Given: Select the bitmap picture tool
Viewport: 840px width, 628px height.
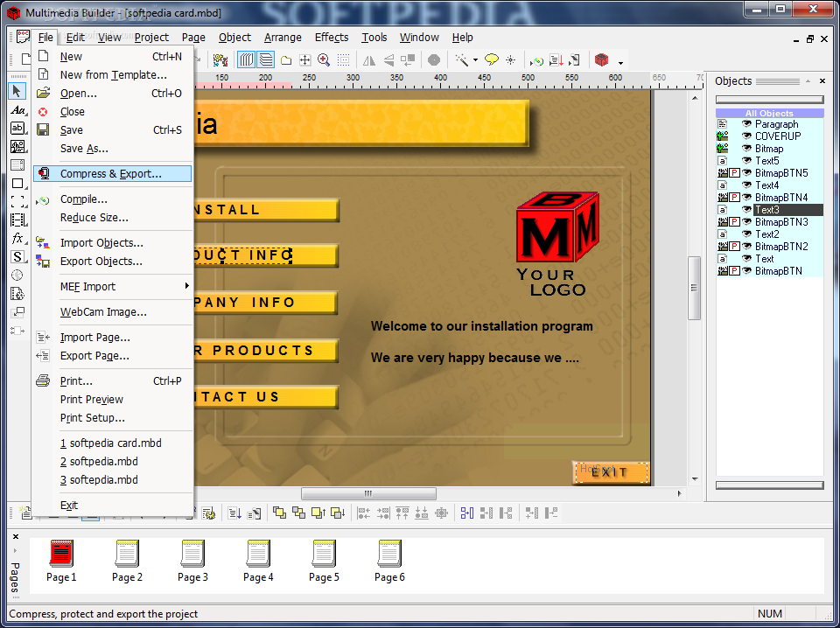Looking at the screenshot, I should (x=17, y=147).
